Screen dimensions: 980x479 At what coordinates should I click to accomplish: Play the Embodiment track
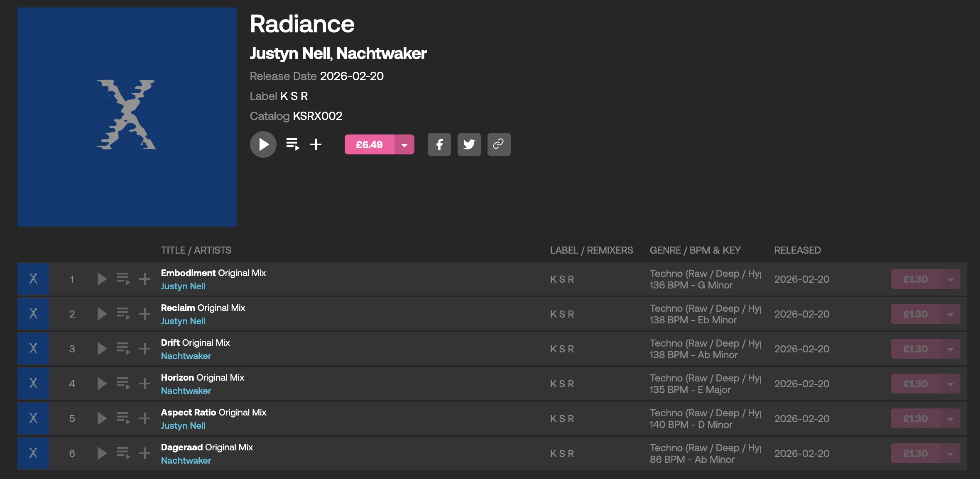click(x=102, y=279)
